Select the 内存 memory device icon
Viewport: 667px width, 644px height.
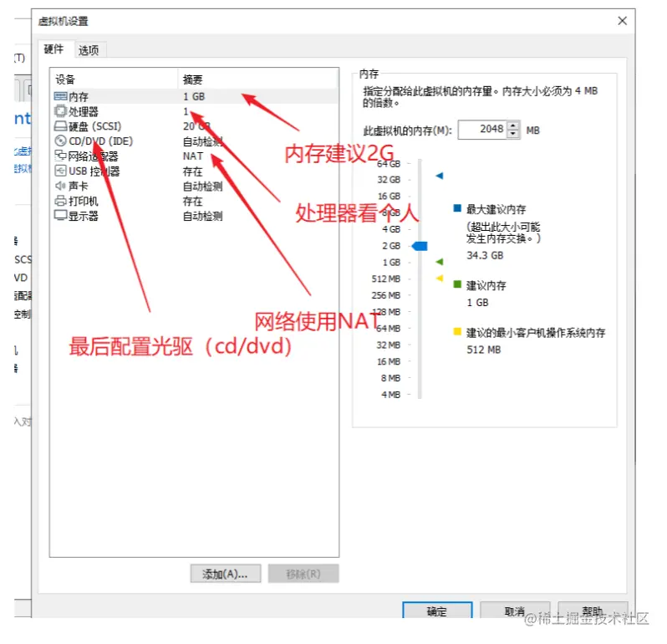[x=61, y=97]
